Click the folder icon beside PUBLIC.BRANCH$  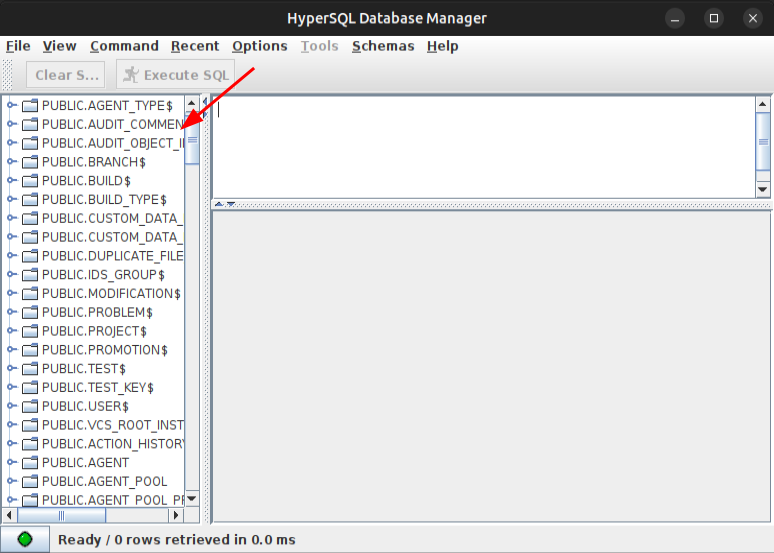(30, 162)
